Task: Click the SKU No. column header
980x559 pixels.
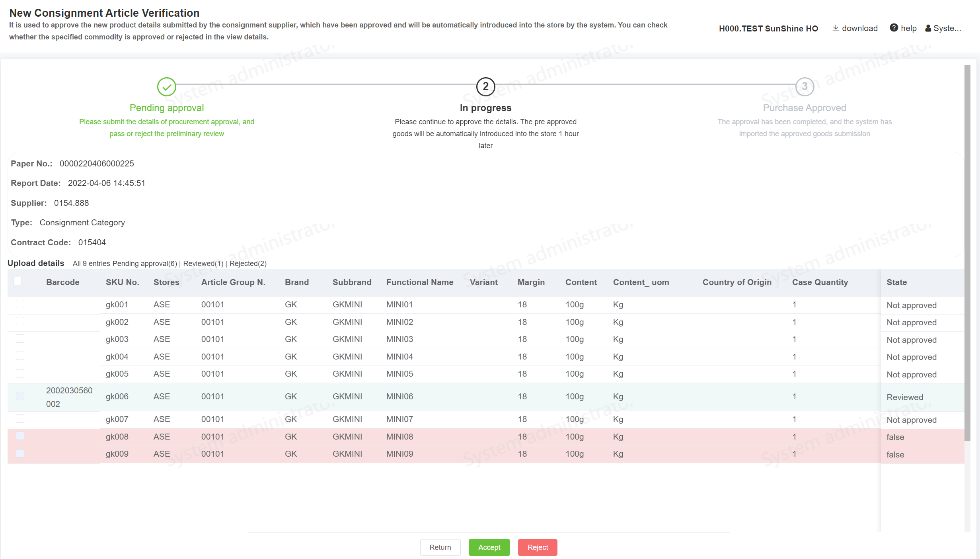Action: 122,282
